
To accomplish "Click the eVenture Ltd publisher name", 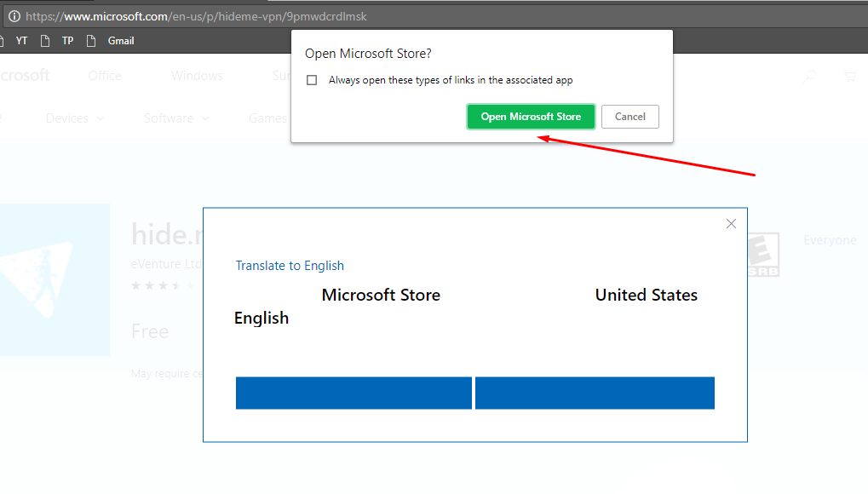I will click(x=167, y=264).
